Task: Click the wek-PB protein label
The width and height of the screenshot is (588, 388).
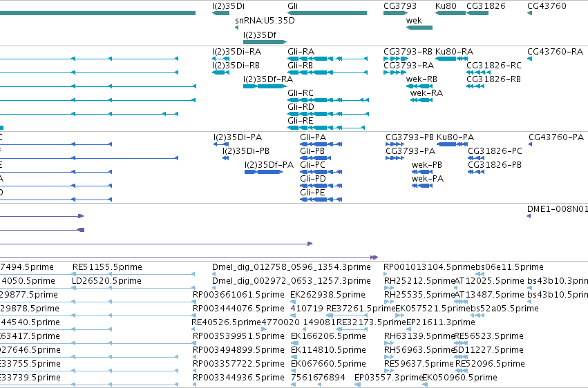Action: coord(427,165)
